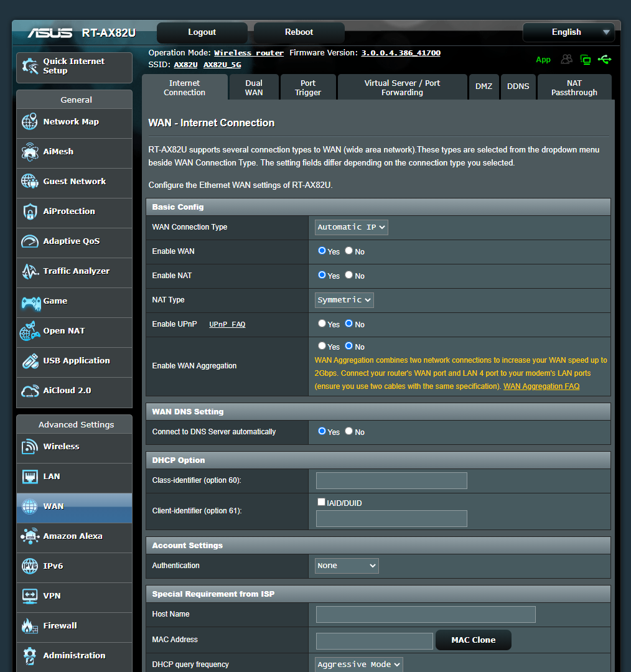The width and height of the screenshot is (631, 672).
Task: Set Enable WAN to No
Action: click(349, 251)
